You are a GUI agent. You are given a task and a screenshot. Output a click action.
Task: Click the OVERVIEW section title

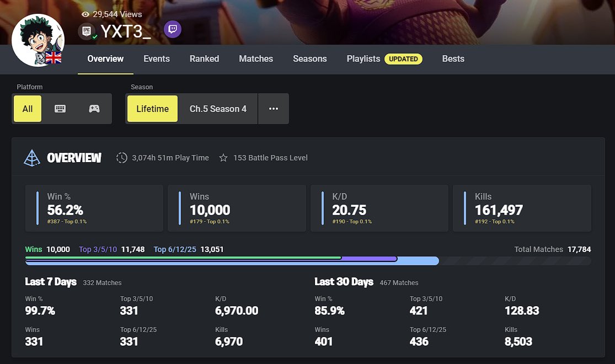click(74, 158)
